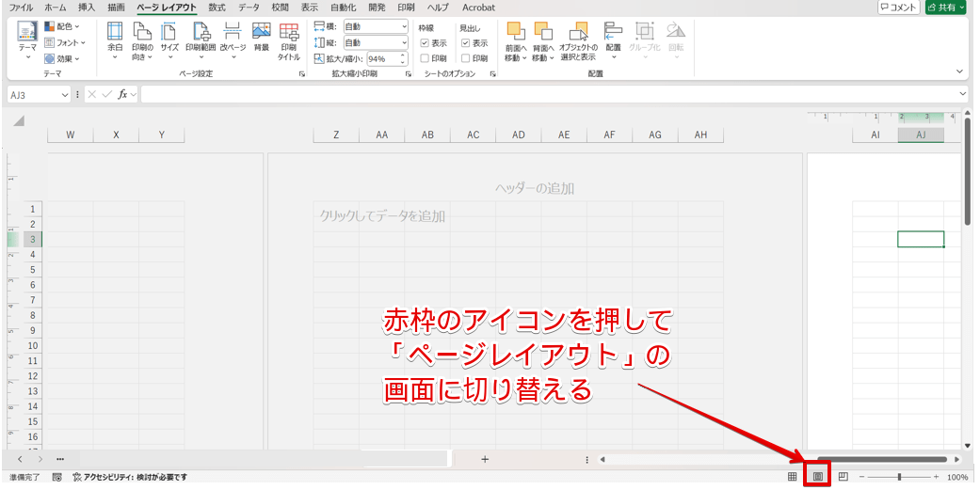Click the horizontal scrollbar thumb
The height and width of the screenshot is (490, 980).
coord(882,459)
